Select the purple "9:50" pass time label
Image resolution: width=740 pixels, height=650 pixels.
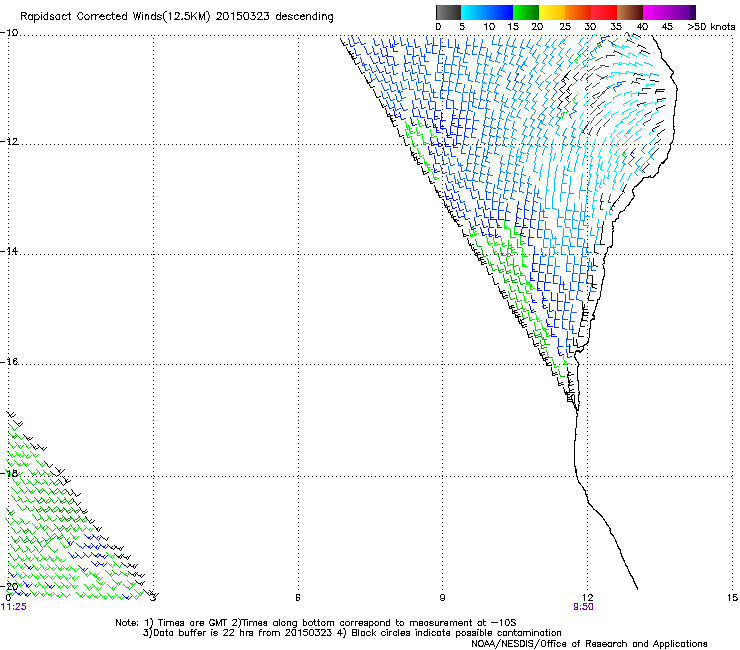coord(583,607)
